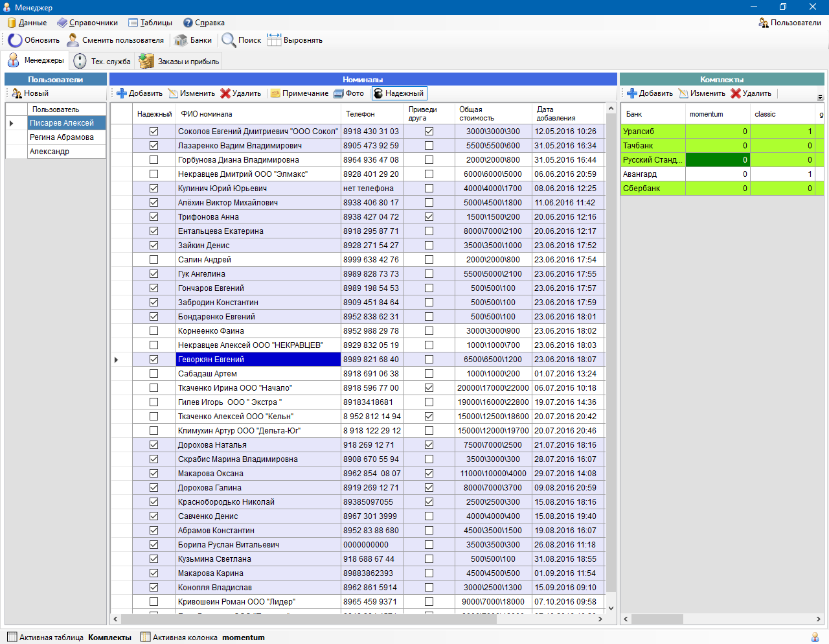Click the Выровнять align icon
The height and width of the screenshot is (644, 829).
pyautogui.click(x=274, y=40)
